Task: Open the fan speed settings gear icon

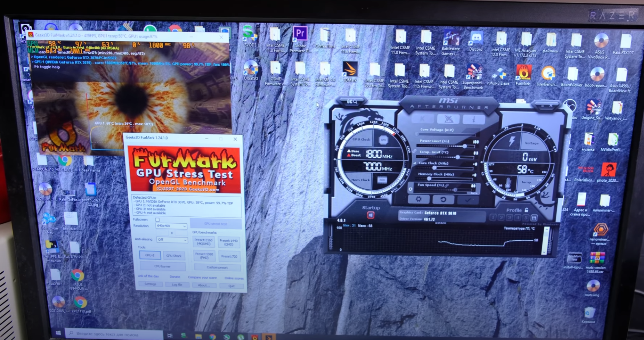Action: pyautogui.click(x=410, y=189)
